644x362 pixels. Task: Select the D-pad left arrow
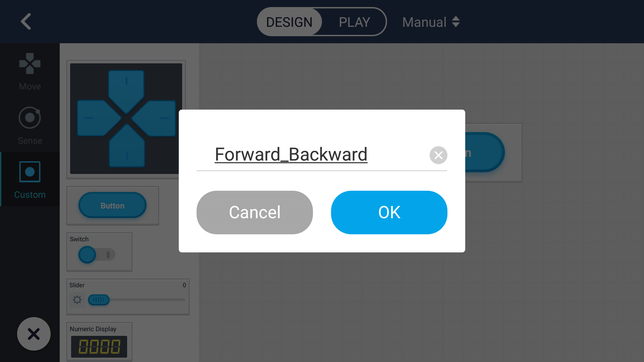click(98, 118)
